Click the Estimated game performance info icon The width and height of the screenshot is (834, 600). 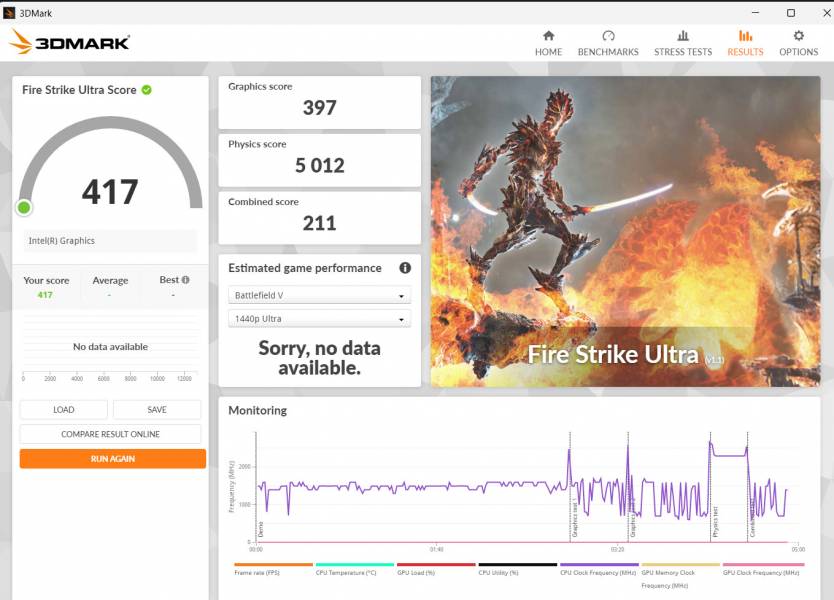[405, 268]
